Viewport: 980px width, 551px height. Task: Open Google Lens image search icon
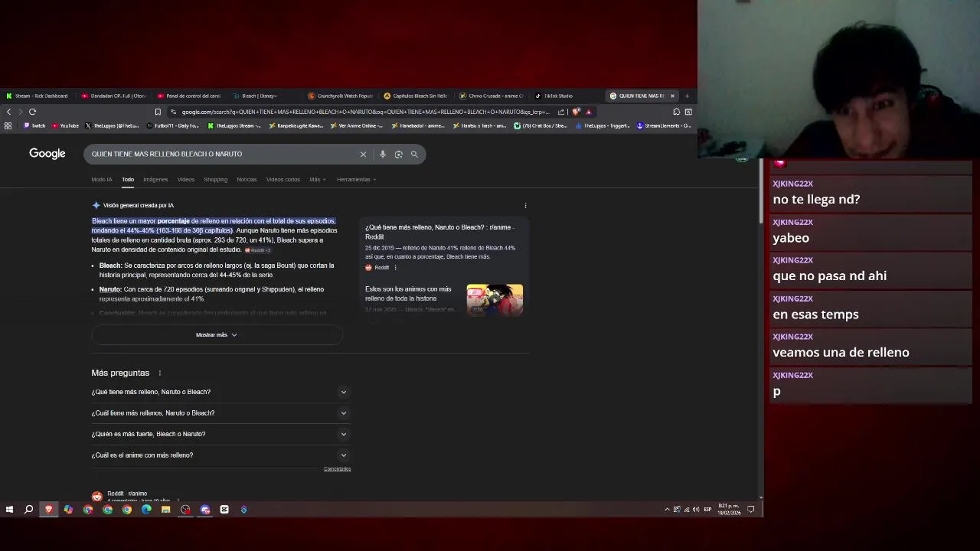[x=398, y=154]
